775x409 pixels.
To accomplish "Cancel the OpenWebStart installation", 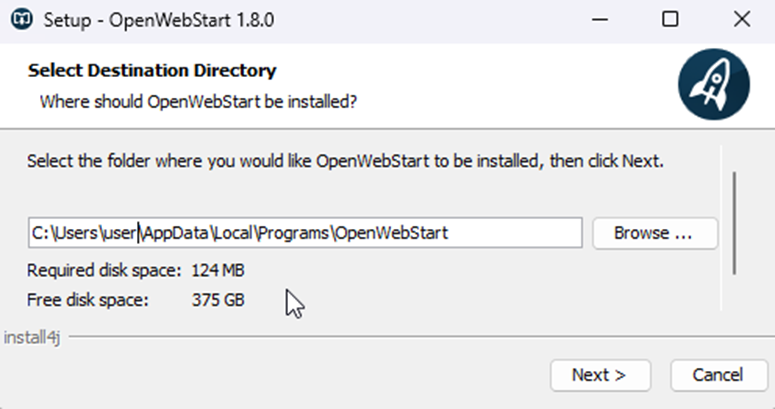I will click(719, 375).
